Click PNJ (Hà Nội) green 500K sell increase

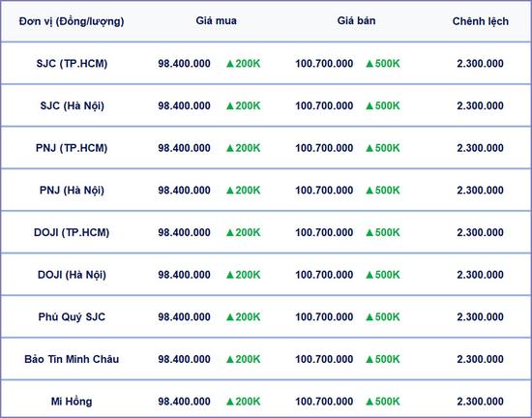click(x=383, y=191)
